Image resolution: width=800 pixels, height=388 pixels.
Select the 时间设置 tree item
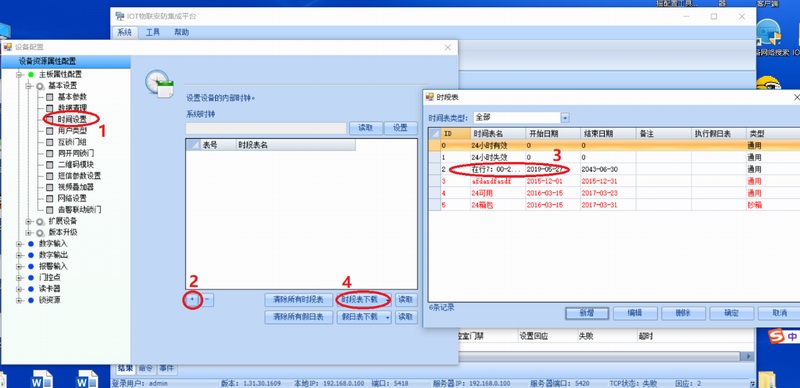[72, 119]
